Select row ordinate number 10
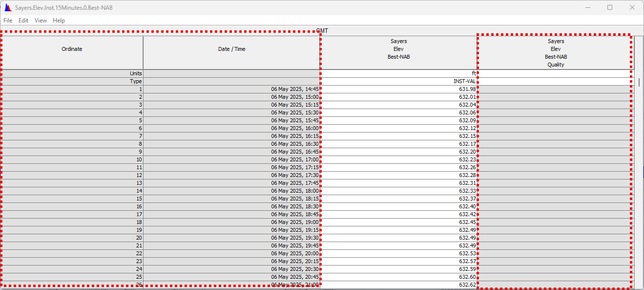The width and height of the screenshot is (644, 290). click(x=72, y=159)
